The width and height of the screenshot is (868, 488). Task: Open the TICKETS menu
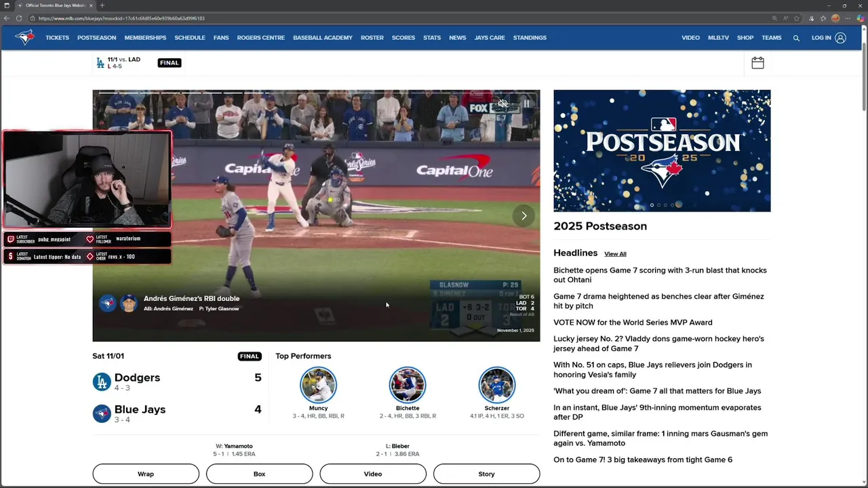pyautogui.click(x=57, y=38)
